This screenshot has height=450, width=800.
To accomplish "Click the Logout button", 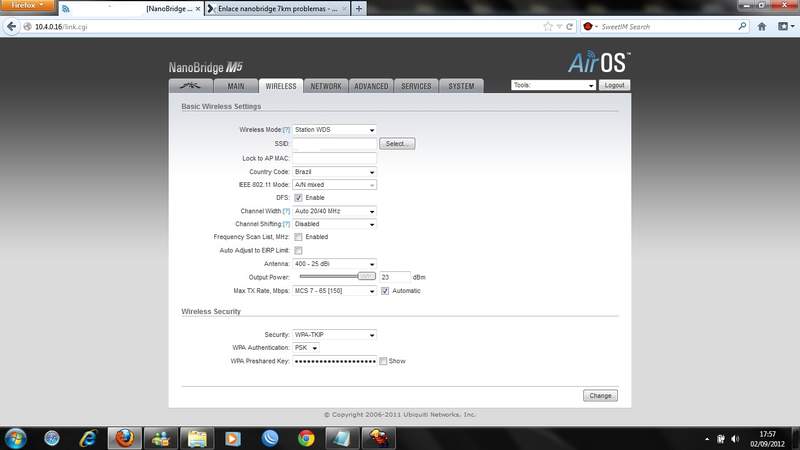I will pos(614,85).
